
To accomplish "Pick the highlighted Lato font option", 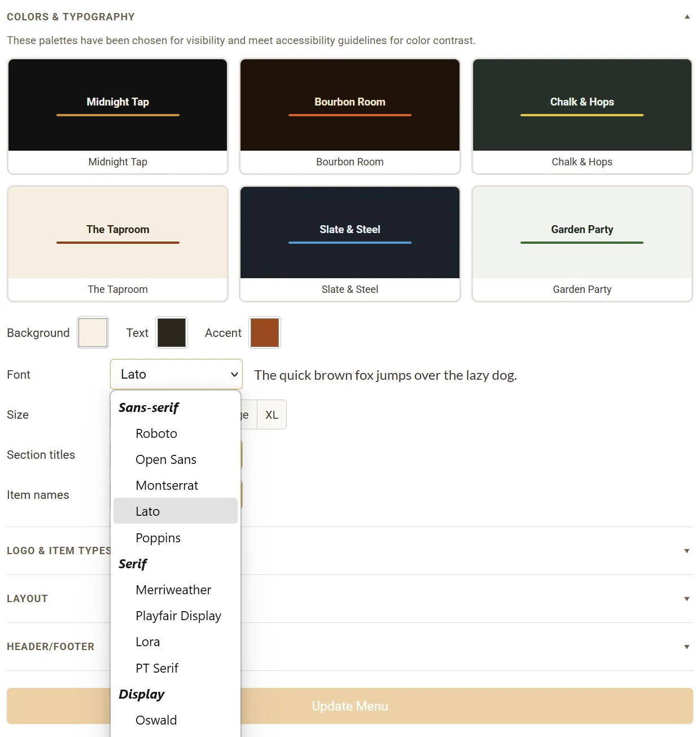I will (176, 511).
